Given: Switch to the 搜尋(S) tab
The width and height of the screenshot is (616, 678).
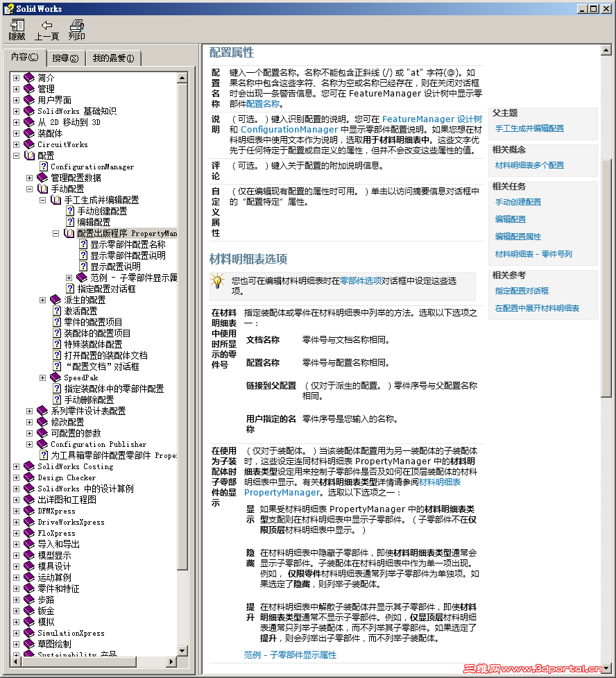Looking at the screenshot, I should click(65, 58).
